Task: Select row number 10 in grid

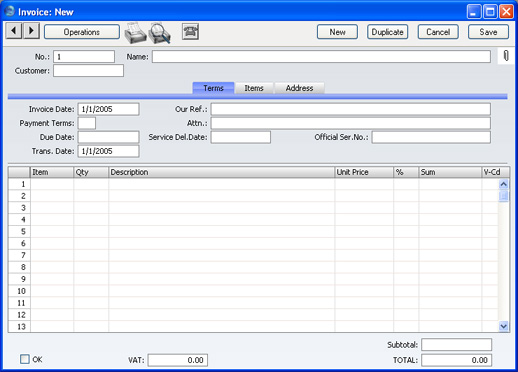Action: tap(19, 291)
